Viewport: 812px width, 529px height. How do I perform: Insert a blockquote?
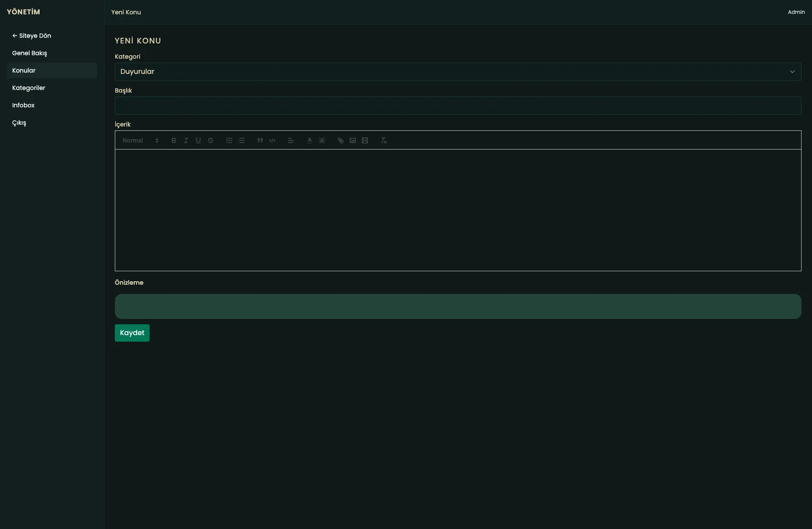pyautogui.click(x=260, y=140)
